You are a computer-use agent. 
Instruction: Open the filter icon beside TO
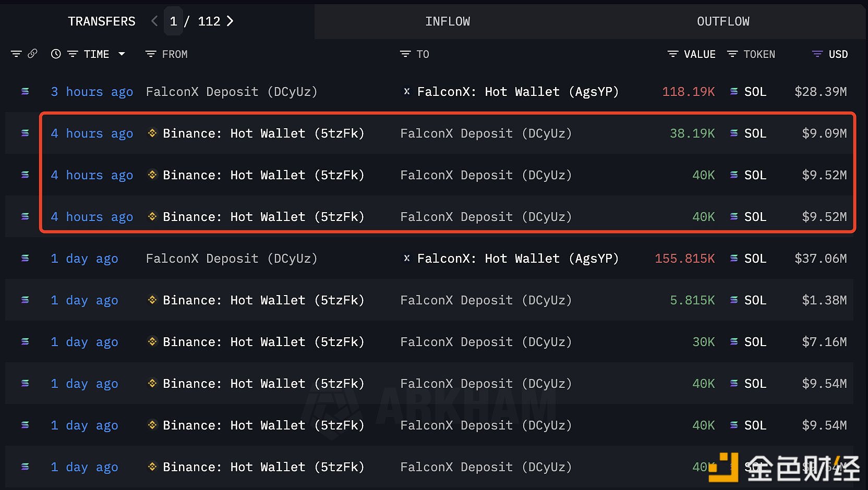point(405,54)
